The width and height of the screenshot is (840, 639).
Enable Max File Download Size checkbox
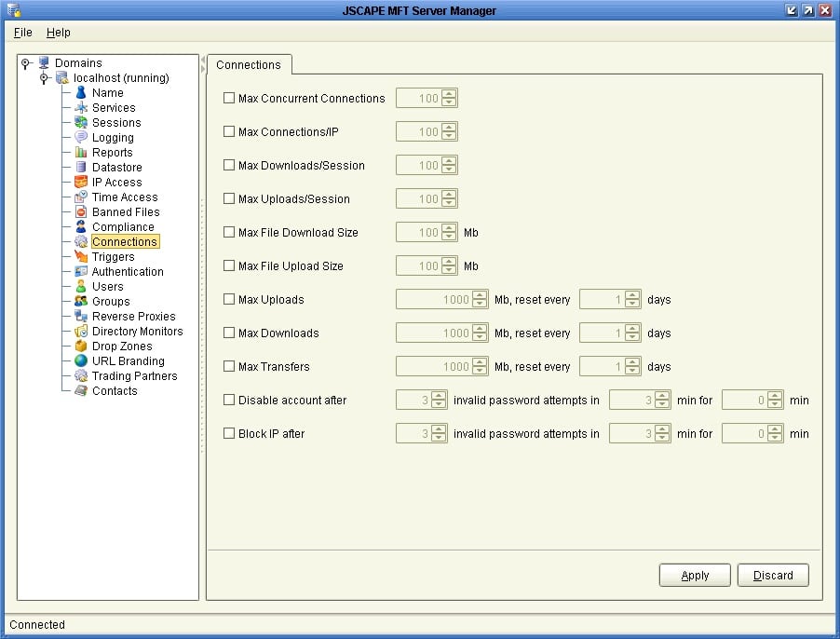229,232
